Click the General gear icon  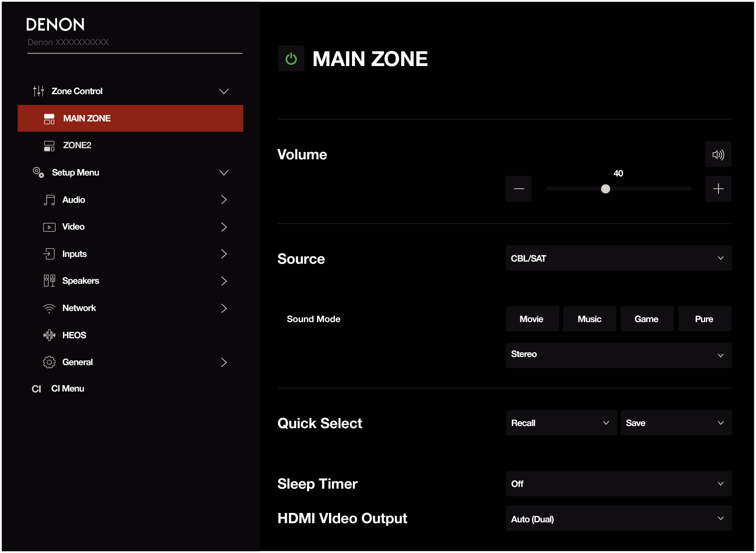click(x=49, y=362)
